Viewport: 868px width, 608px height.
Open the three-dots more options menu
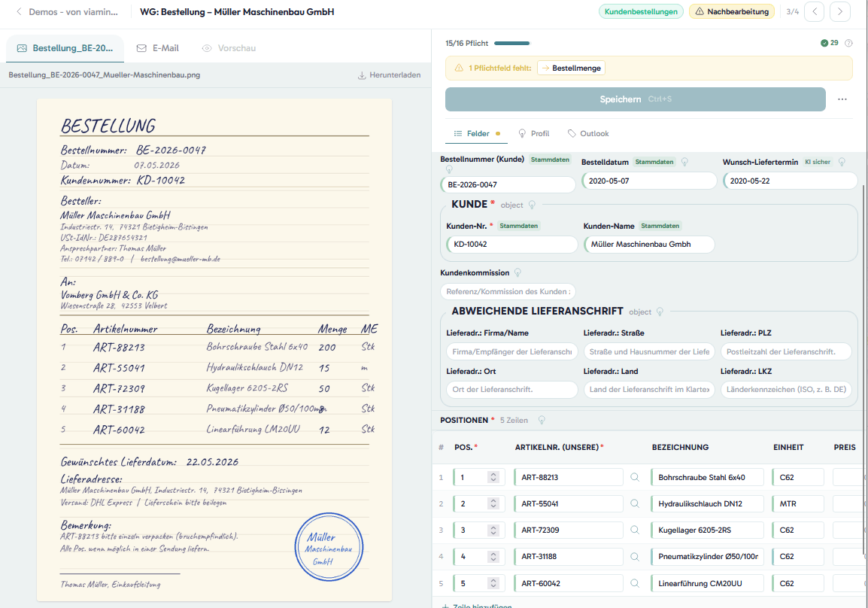(x=842, y=99)
